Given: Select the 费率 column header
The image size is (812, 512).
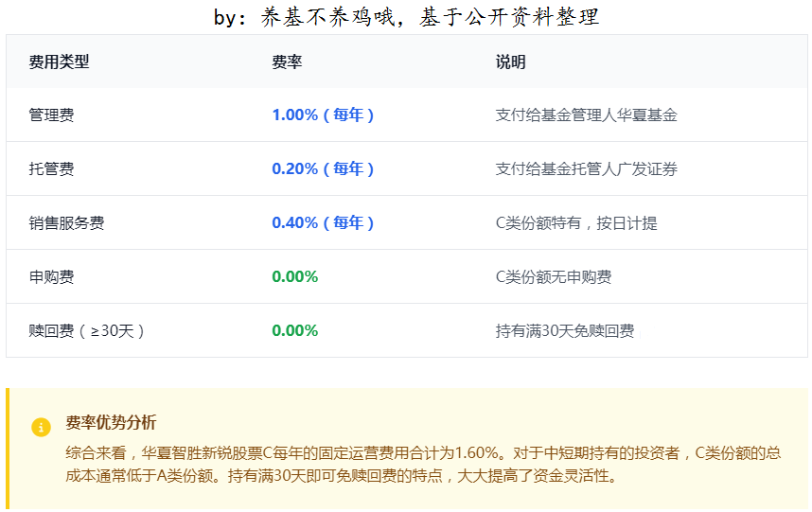Looking at the screenshot, I should pyautogui.click(x=287, y=62).
